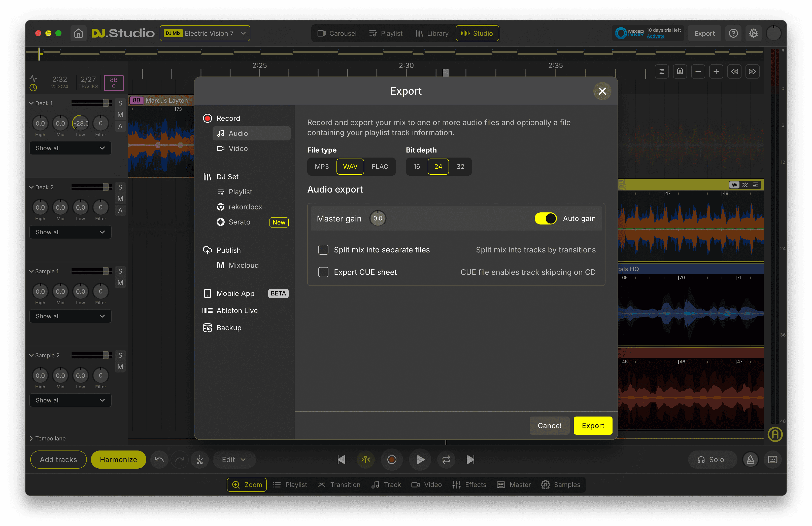Skip to previous track
The image size is (812, 526).
[x=341, y=460]
